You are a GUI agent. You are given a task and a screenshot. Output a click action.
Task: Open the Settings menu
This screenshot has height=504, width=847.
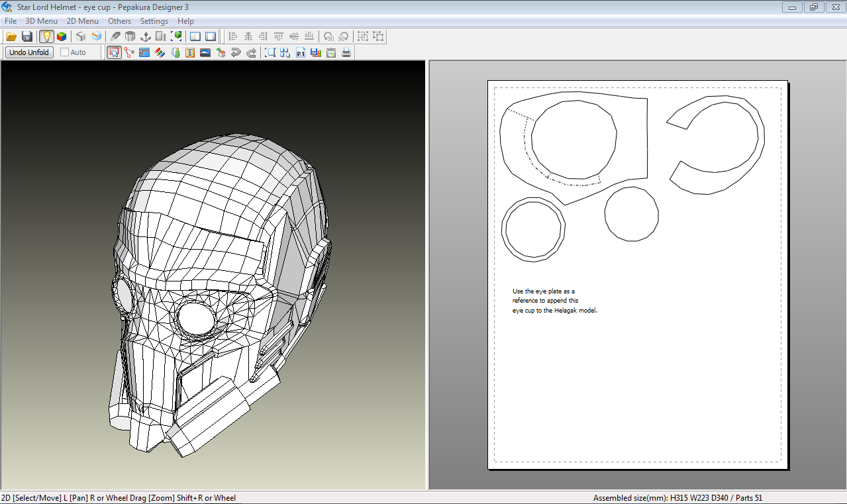pos(154,21)
